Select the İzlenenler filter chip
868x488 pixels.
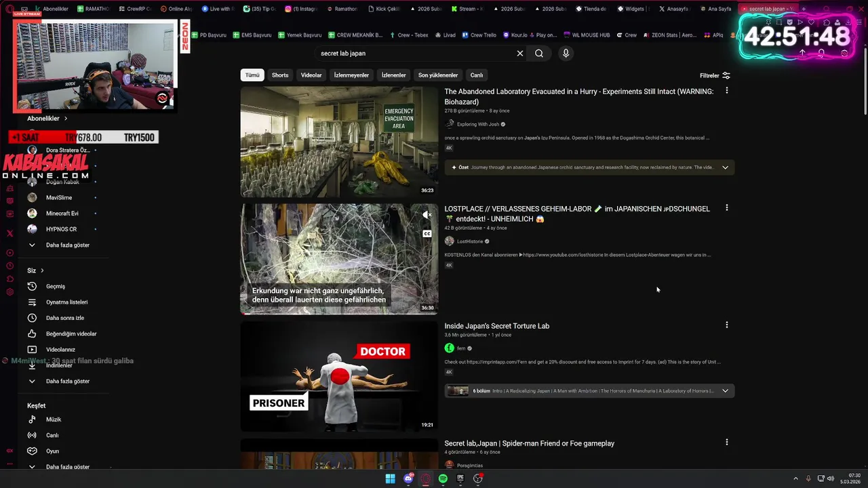tap(393, 75)
